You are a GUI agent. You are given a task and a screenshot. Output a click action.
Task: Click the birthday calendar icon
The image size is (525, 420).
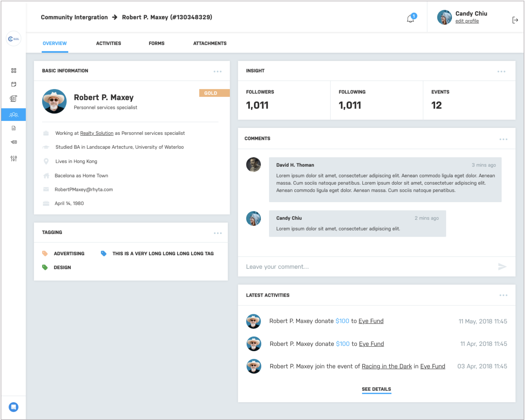46,203
